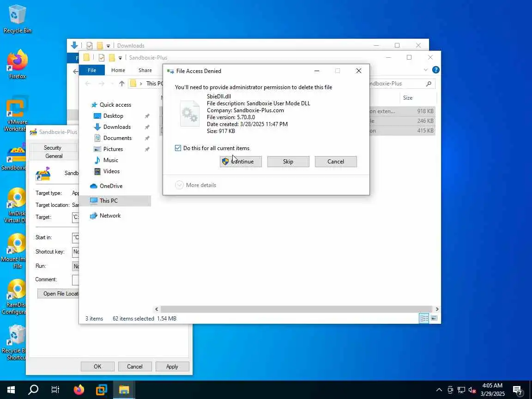Open Downloads folder in navigation pane

117,127
